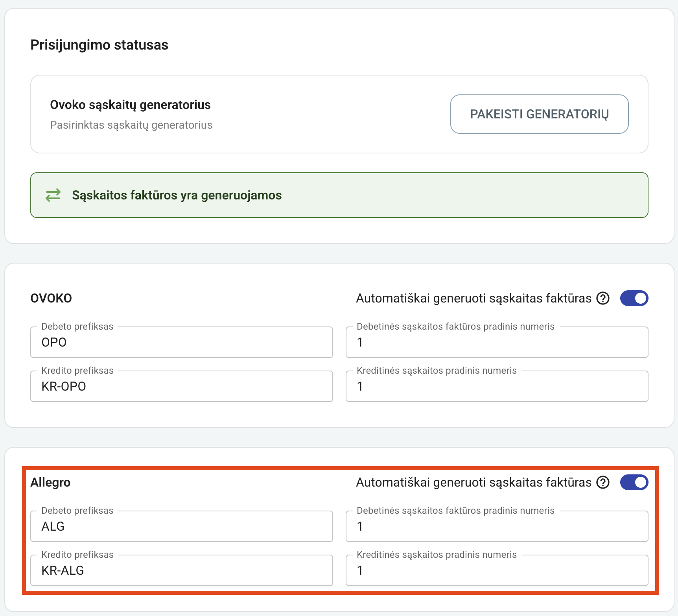
Task: Focus the OVOKO Debeto prefiksas field
Action: click(182, 342)
